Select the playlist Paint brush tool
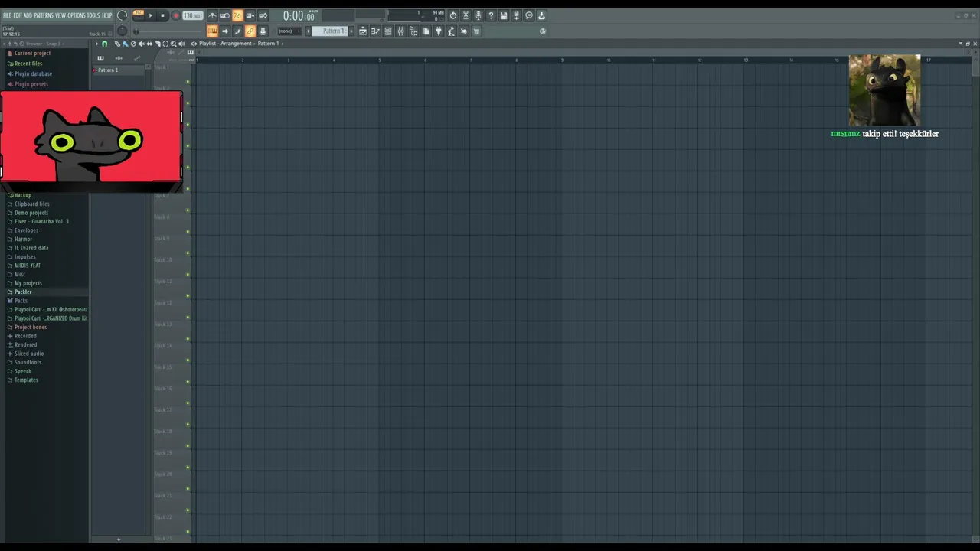 pyautogui.click(x=125, y=44)
